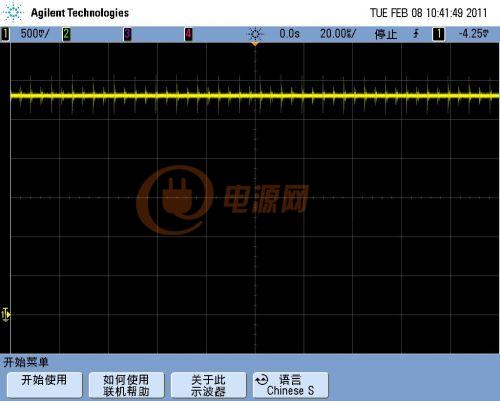Click the channel 1 ground level marker
500x401 pixels.
tap(6, 314)
